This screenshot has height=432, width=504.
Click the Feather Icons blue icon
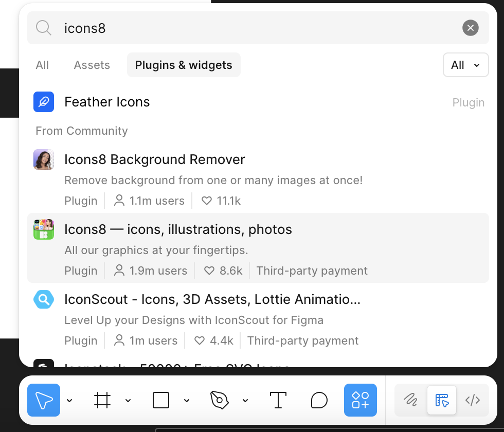click(44, 102)
